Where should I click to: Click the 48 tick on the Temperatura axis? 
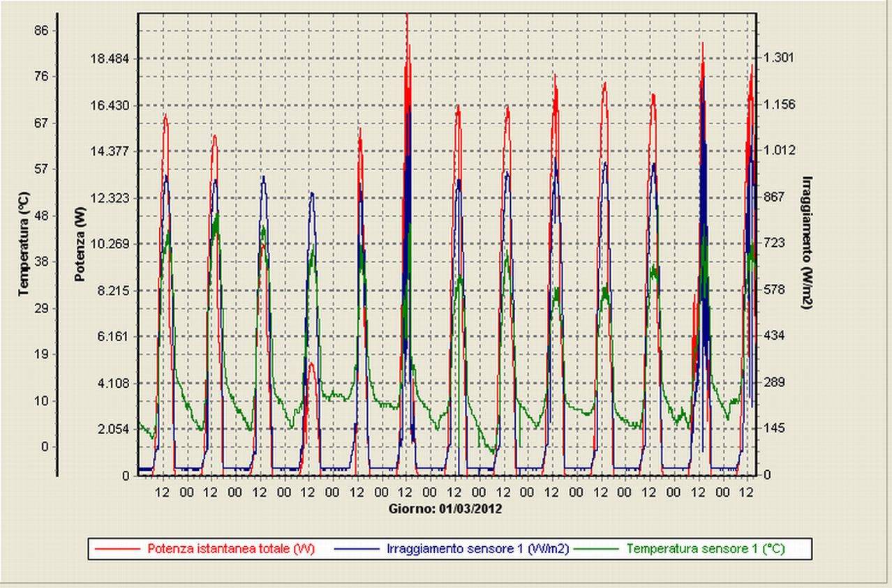[x=41, y=216]
